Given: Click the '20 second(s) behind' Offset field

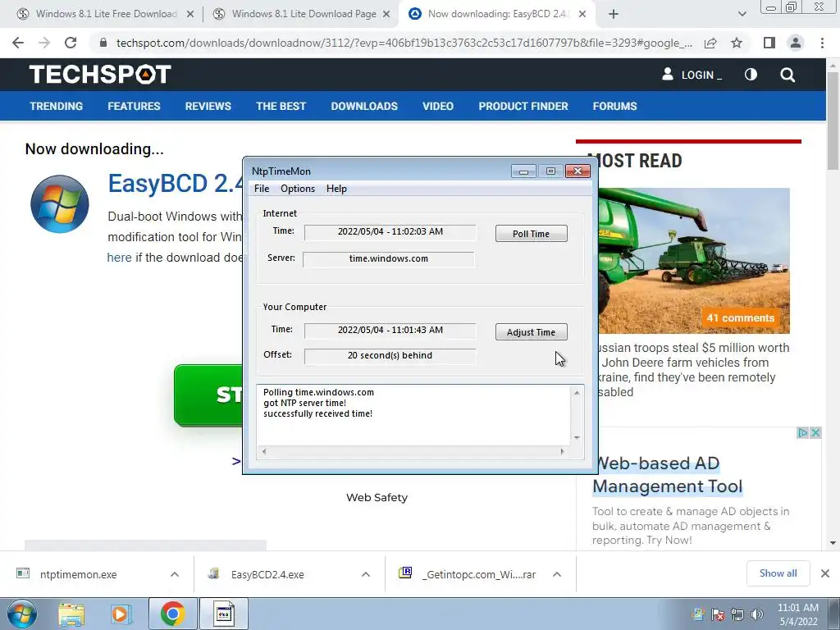Looking at the screenshot, I should point(390,356).
